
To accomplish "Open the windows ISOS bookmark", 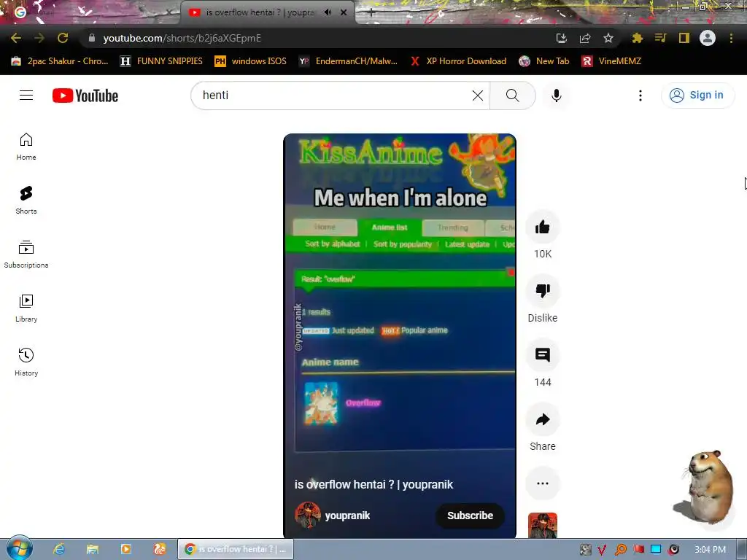I will pos(251,61).
